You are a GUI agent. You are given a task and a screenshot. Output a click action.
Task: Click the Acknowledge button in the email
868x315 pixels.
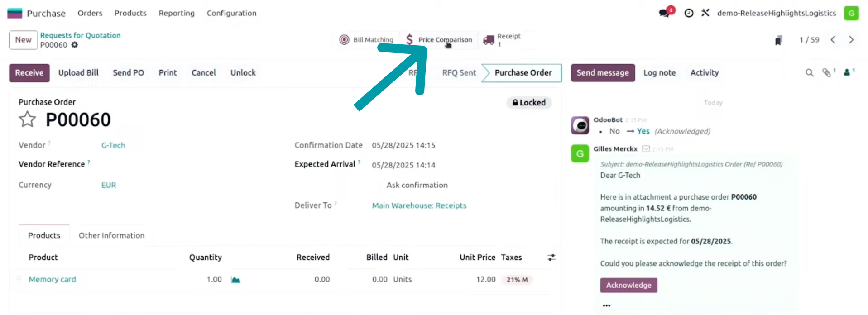[628, 285]
